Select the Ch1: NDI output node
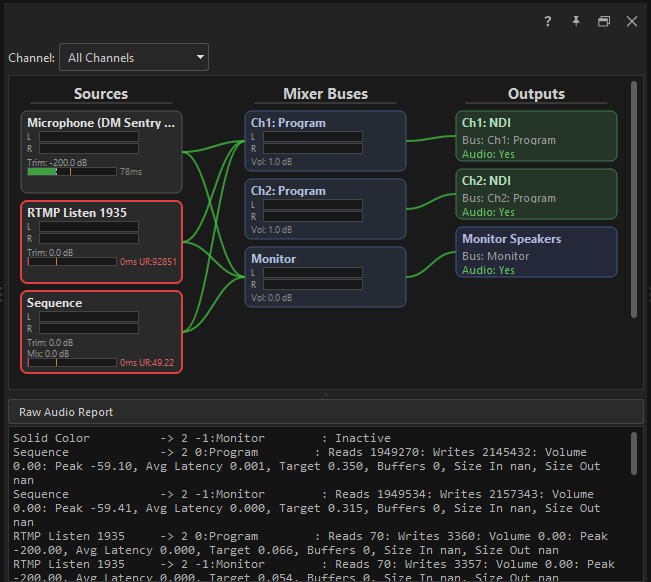Viewport: 651px width, 582px height. click(536, 136)
